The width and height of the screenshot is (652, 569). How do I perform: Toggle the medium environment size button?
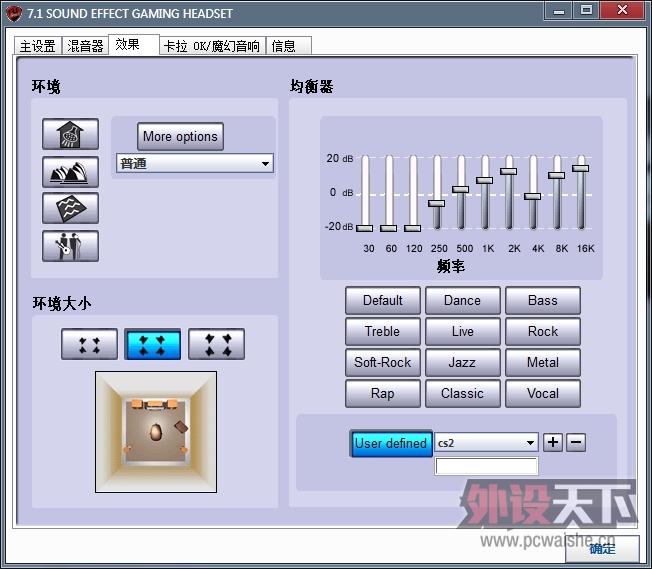(x=152, y=344)
